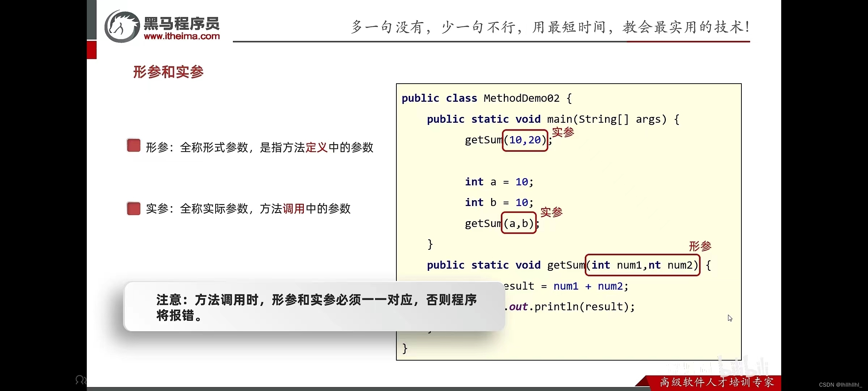
Task: Click the header slogan text at top
Action: tap(550, 27)
